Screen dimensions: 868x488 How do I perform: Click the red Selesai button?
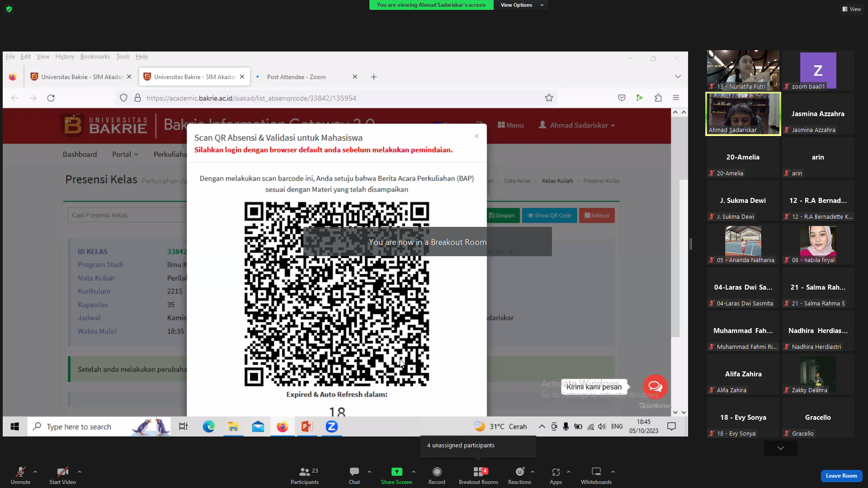click(x=597, y=216)
